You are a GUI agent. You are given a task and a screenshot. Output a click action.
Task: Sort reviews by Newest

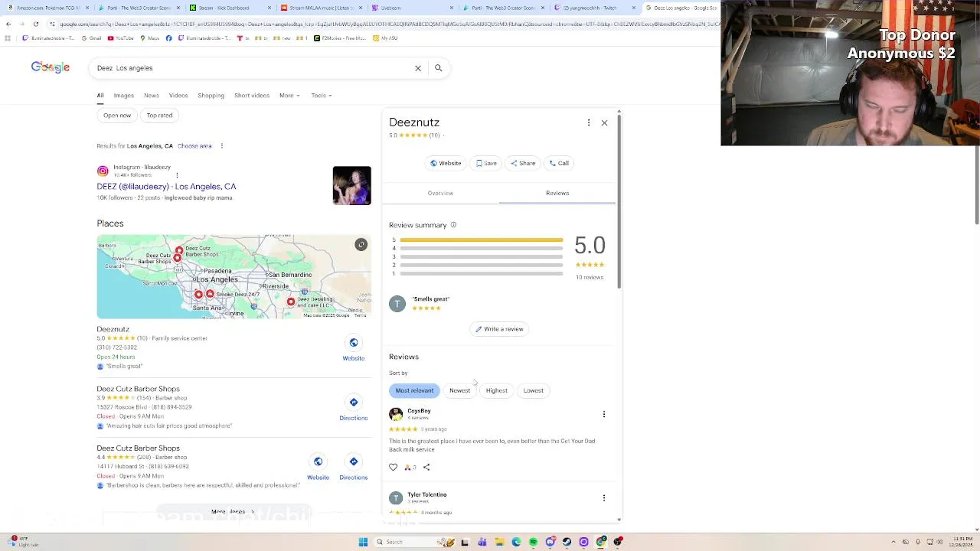pyautogui.click(x=459, y=390)
